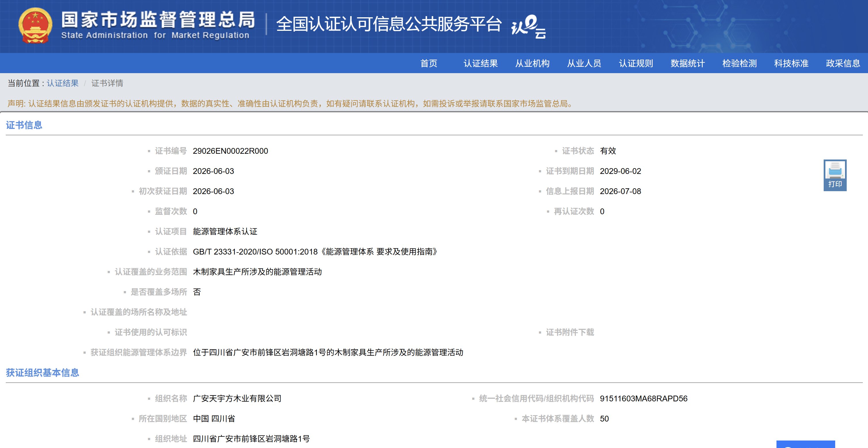
Task: Go to 检验检测 navigation item
Action: pos(739,63)
